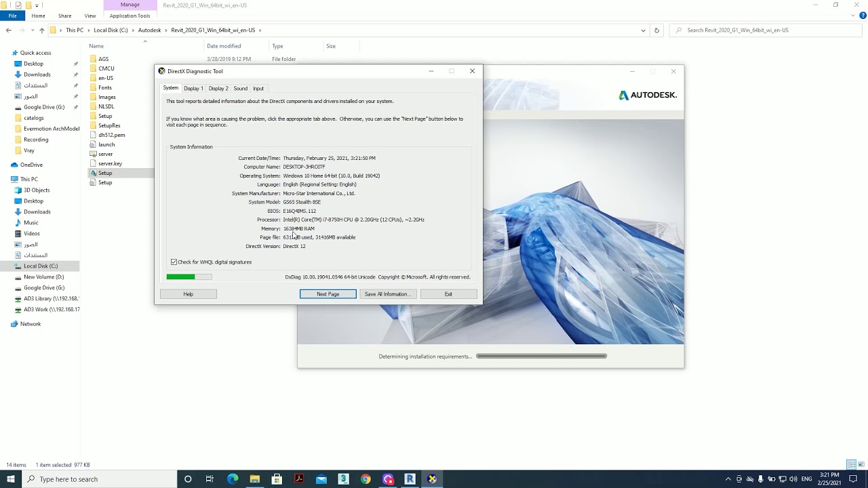This screenshot has width=868, height=488.
Task: Open the Home ribbon tab
Action: coord(38,16)
